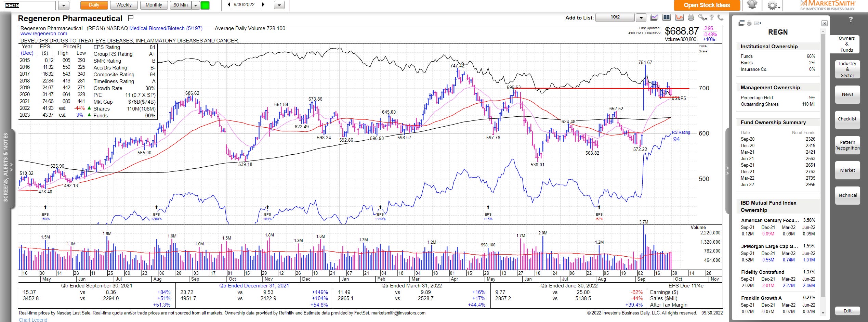Click the RS Rating 94 label
Viewport: 868px width, 322px height.
pyautogui.click(x=681, y=136)
